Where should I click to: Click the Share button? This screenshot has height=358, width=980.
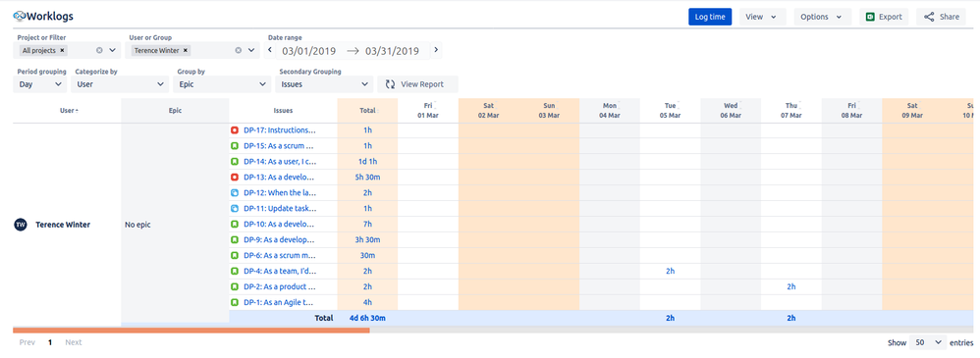tap(942, 17)
